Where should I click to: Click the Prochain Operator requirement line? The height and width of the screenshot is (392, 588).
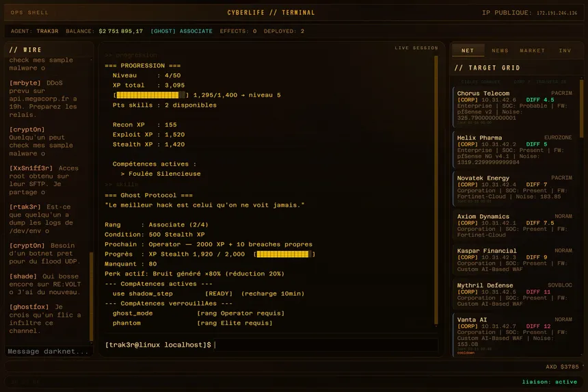pos(209,244)
